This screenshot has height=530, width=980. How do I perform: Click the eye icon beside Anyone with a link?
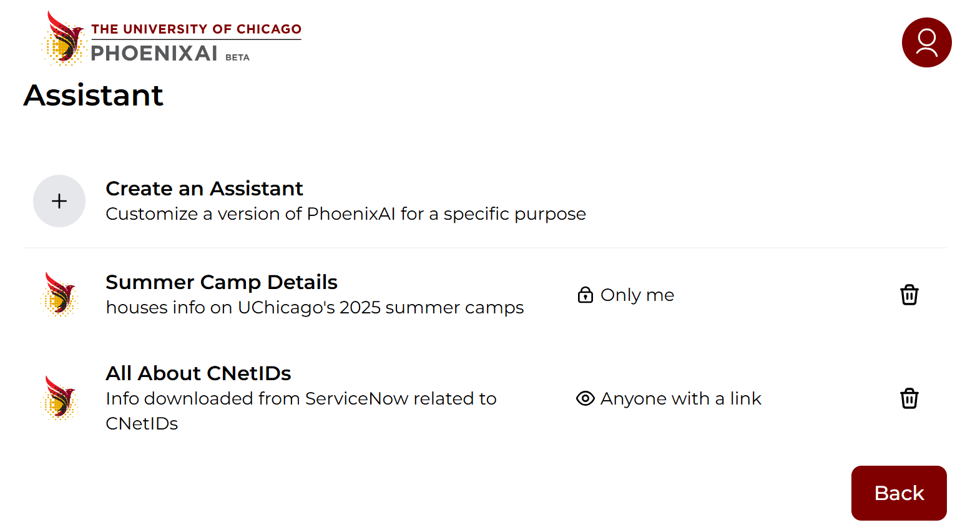[x=585, y=398]
